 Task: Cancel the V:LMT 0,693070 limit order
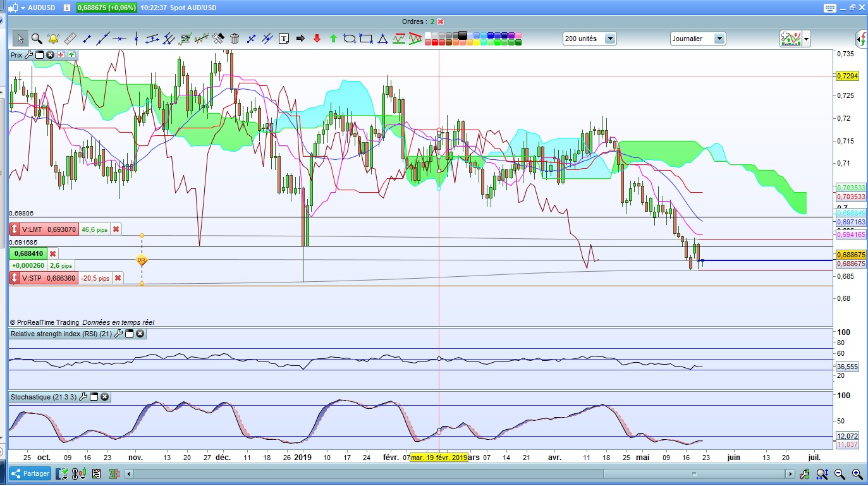tap(116, 229)
